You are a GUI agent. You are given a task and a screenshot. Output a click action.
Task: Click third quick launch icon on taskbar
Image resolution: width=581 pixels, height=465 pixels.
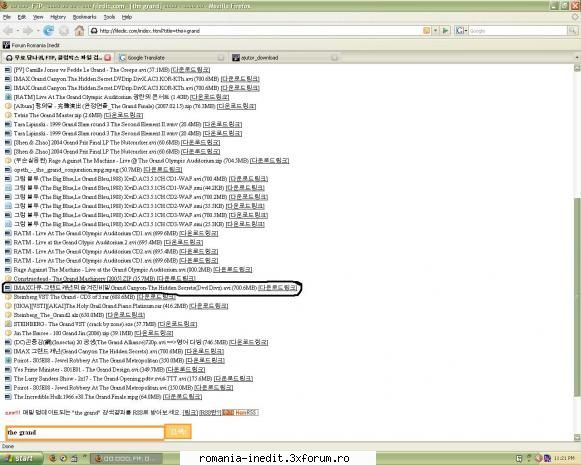(x=74, y=458)
